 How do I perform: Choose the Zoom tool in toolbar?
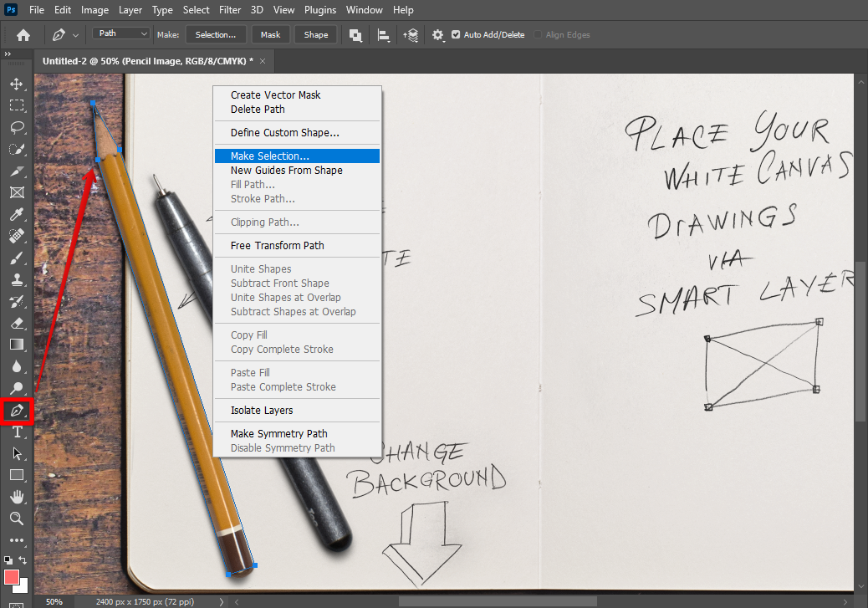pos(17,519)
